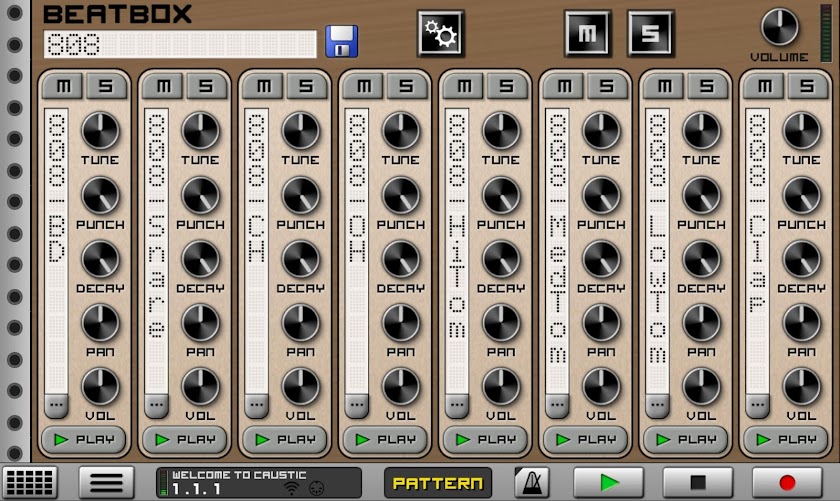Screen dimensions: 840x501
Task: Open the main menu hamburger button
Action: pos(106,482)
